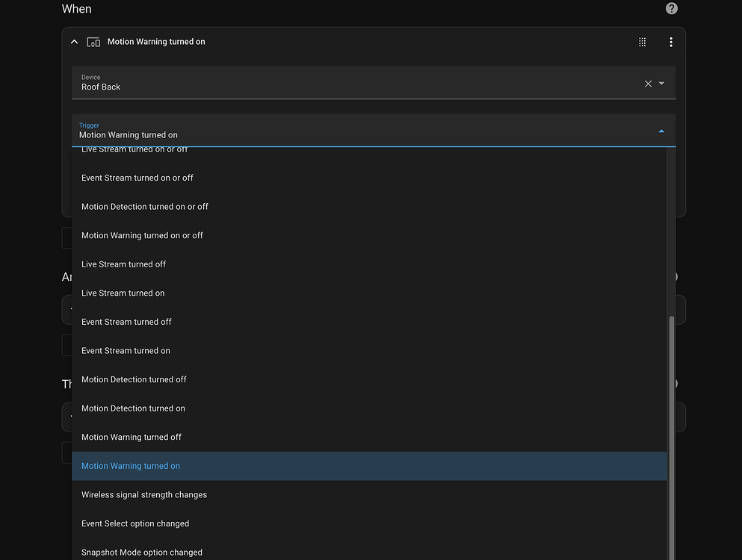This screenshot has width=742, height=560.
Task: Choose Live Stream turned on
Action: point(122,293)
